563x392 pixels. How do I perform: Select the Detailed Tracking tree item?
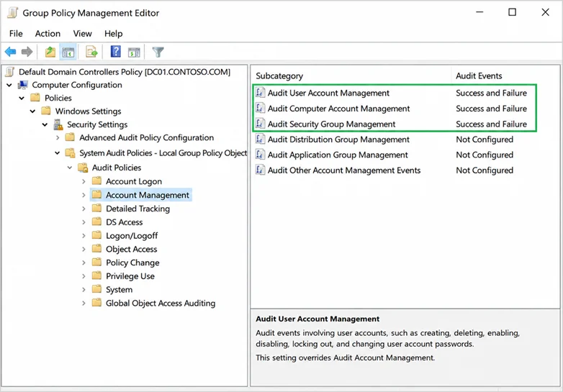click(138, 209)
